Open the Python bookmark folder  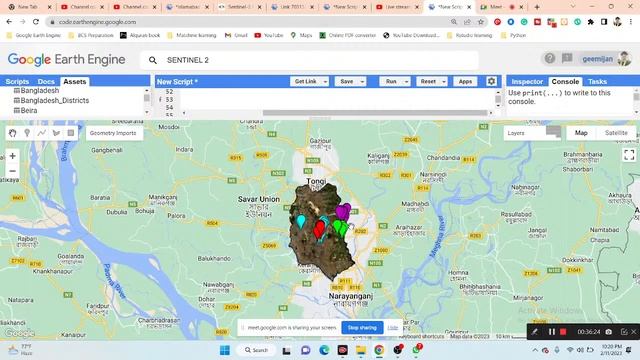click(x=513, y=36)
